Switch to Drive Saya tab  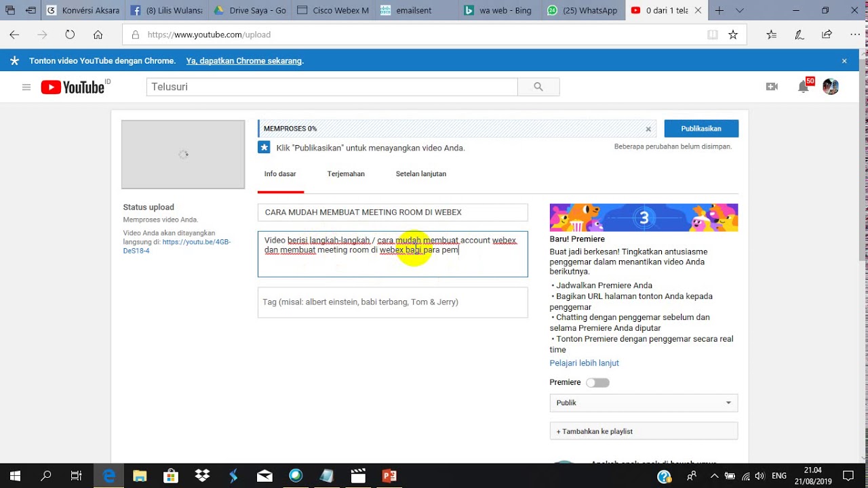click(x=249, y=10)
